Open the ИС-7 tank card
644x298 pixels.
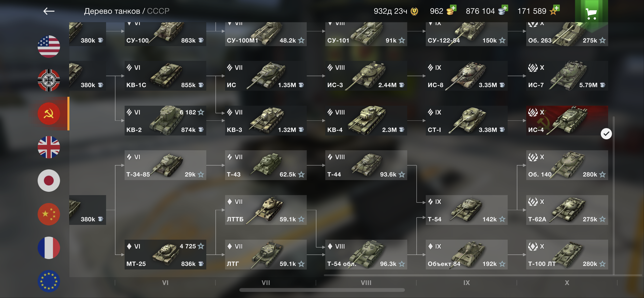click(x=567, y=76)
